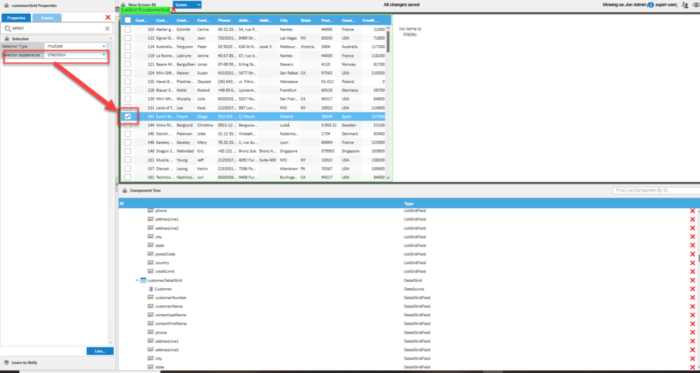Check the checkbox for customer 103 Schmitt

[128, 29]
